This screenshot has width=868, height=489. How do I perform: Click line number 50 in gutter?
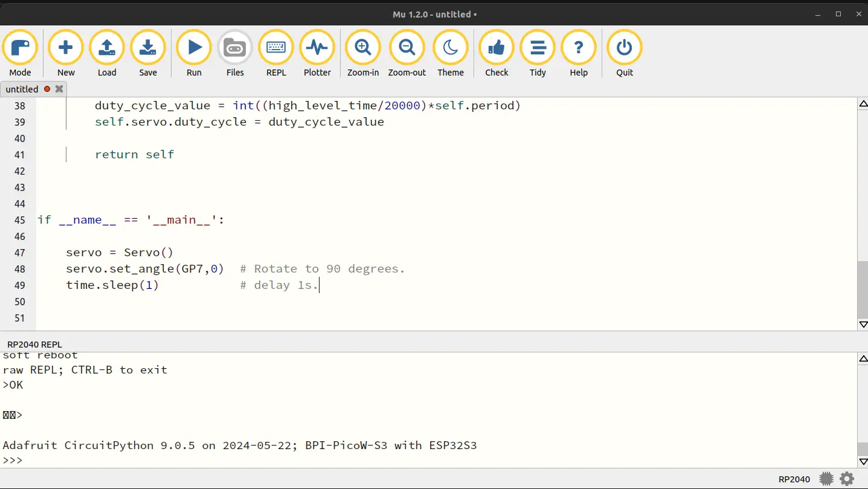click(x=19, y=301)
